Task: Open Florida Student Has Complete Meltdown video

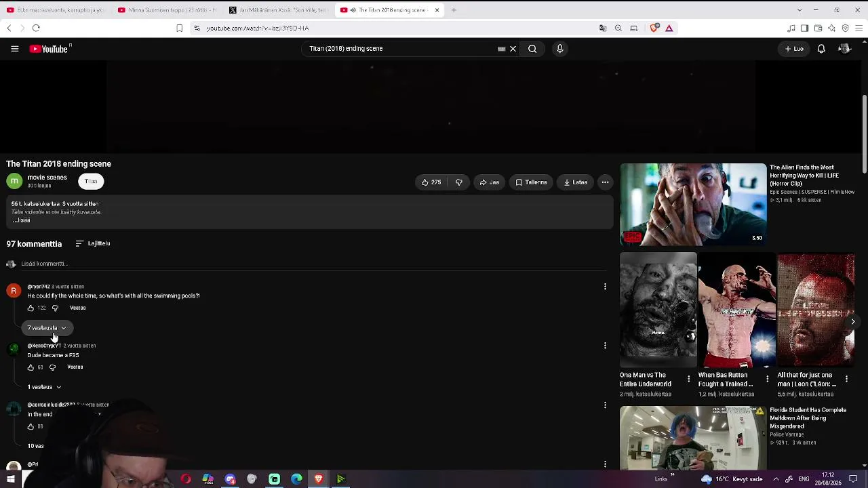Action: [693, 437]
